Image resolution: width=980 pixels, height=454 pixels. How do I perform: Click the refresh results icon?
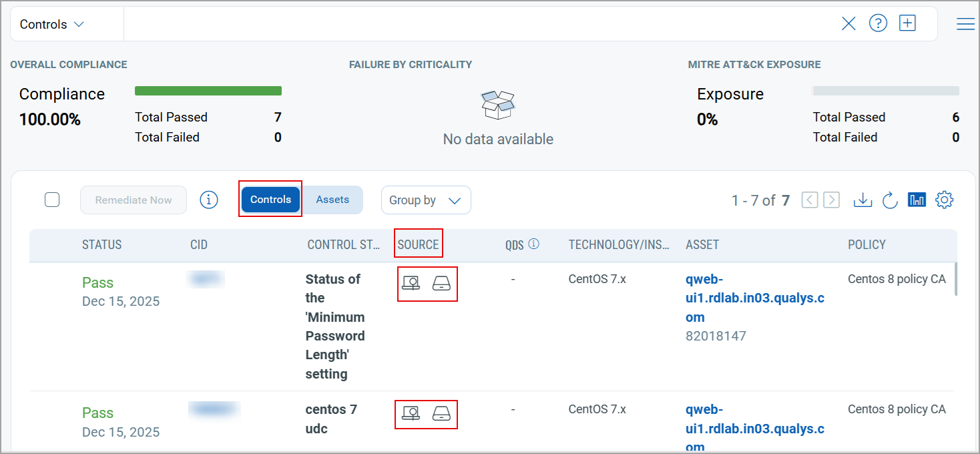tap(890, 200)
